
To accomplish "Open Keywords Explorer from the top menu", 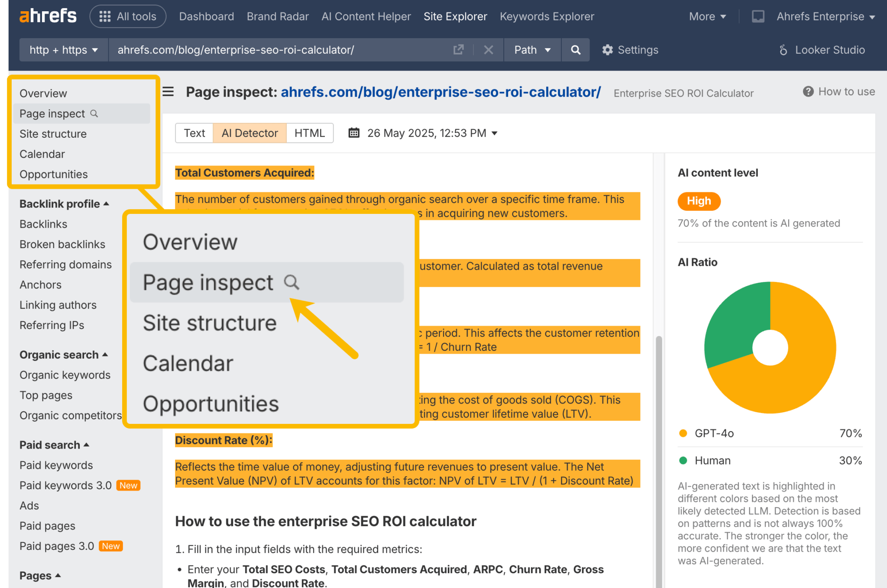I will [547, 16].
